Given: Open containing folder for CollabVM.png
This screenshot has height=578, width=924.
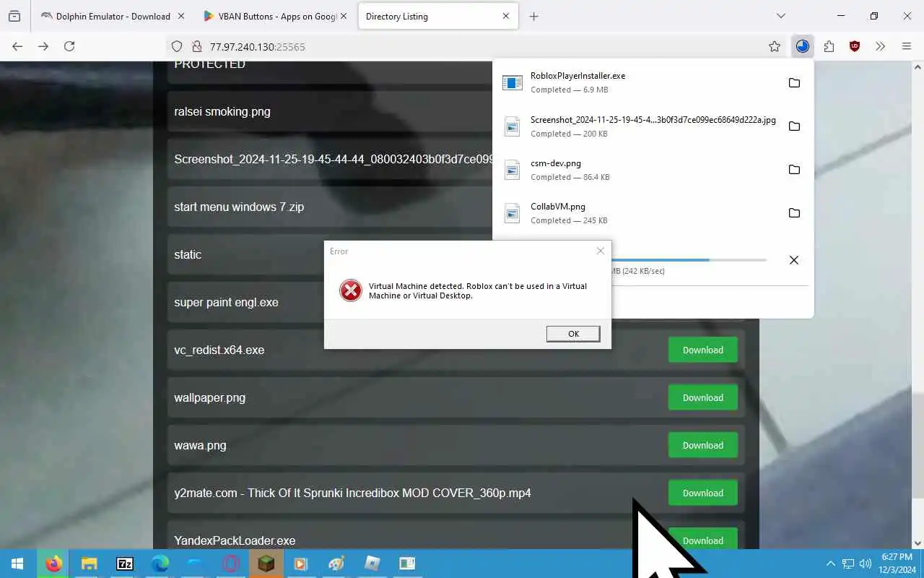Looking at the screenshot, I should (x=794, y=213).
